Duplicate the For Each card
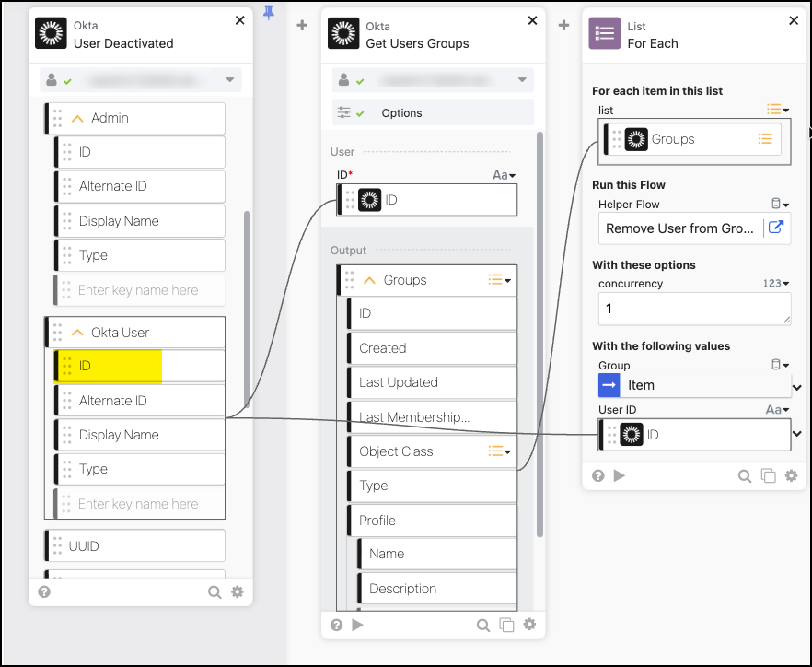Screen dimensions: 812x667 pyautogui.click(x=768, y=476)
